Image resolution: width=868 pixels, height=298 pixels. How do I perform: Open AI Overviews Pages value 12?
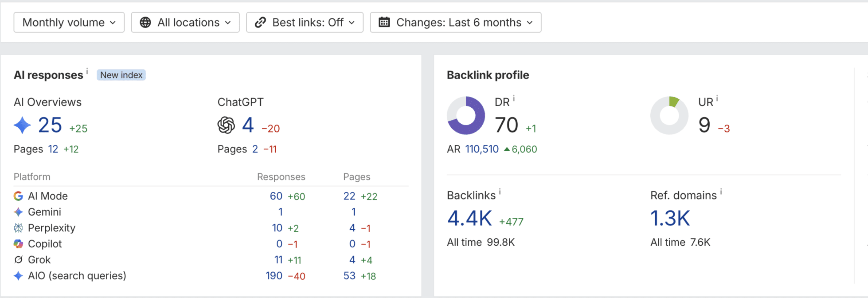tap(53, 149)
